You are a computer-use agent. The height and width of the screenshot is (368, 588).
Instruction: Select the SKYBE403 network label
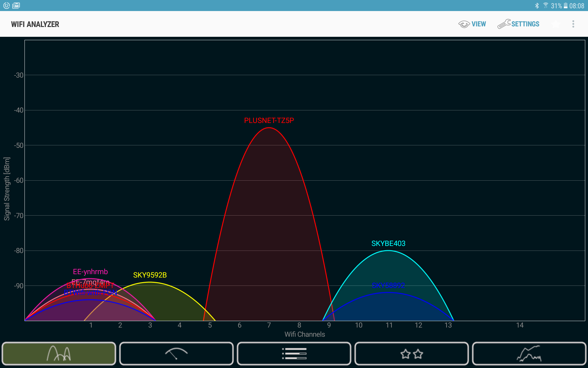388,243
